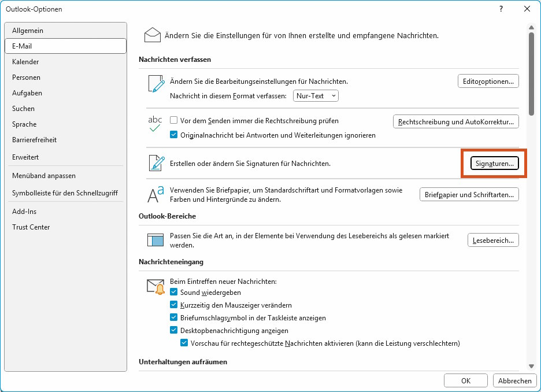Toggle Vorschau für rechtegeschützte Nachrichten checkbox
The width and height of the screenshot is (541, 392).
click(x=184, y=343)
